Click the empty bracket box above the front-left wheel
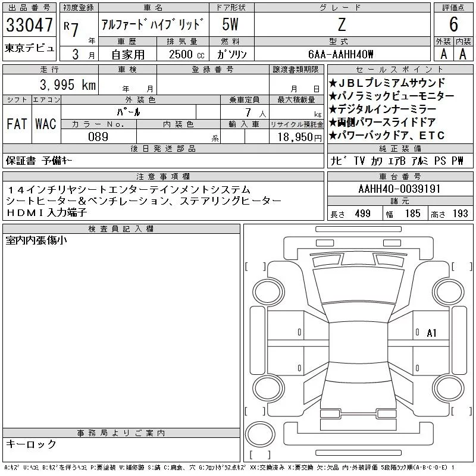This screenshot has height=476, width=476. (x=255, y=266)
